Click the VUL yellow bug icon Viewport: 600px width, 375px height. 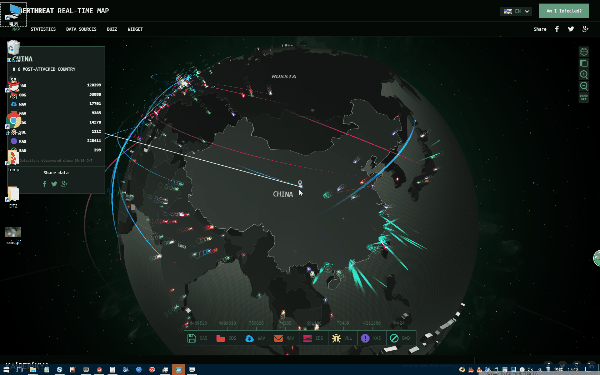pos(336,338)
